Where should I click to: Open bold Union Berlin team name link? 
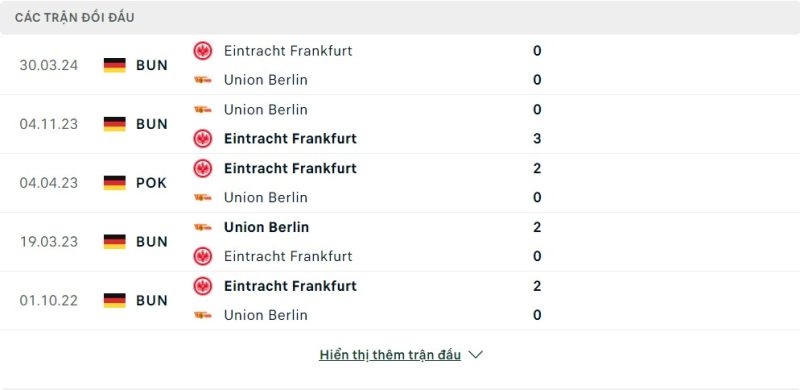266,227
